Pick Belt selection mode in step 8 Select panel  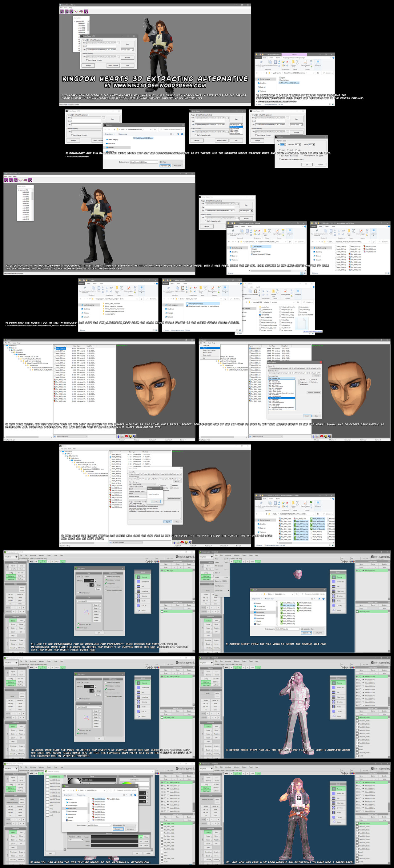143,586
